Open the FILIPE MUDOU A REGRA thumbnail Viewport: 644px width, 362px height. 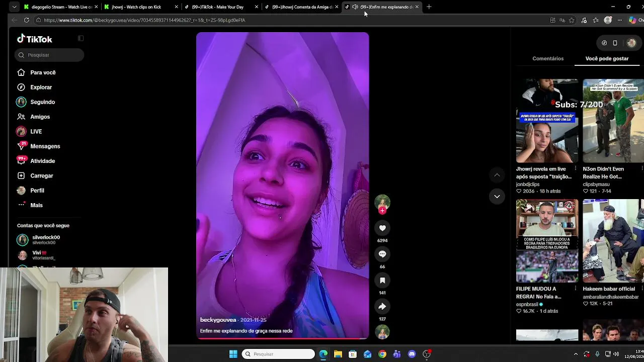click(547, 241)
